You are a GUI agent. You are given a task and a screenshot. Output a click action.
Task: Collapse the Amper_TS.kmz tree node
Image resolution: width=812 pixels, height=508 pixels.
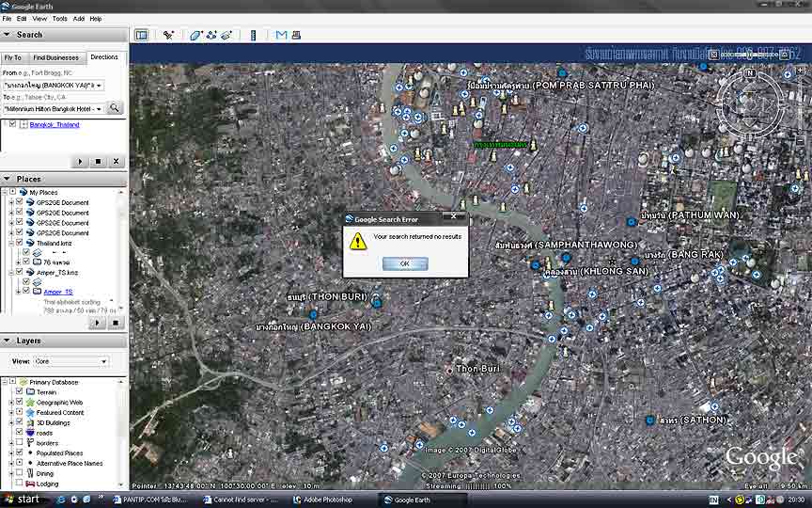tap(11, 272)
